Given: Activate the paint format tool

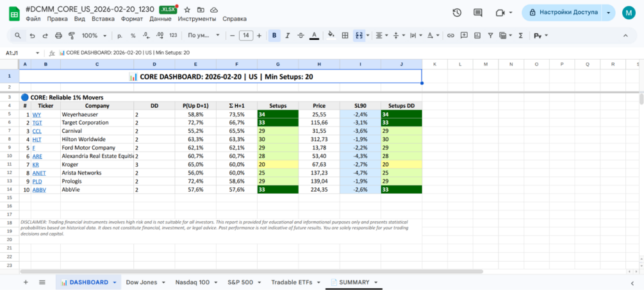Looking at the screenshot, I should pos(72,36).
